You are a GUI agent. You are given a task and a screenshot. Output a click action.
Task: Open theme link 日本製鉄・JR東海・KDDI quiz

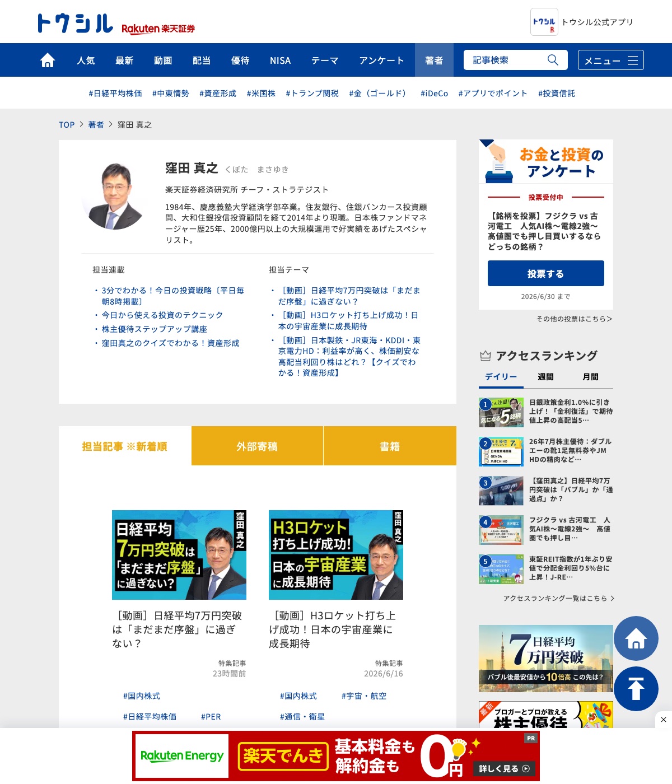349,356
